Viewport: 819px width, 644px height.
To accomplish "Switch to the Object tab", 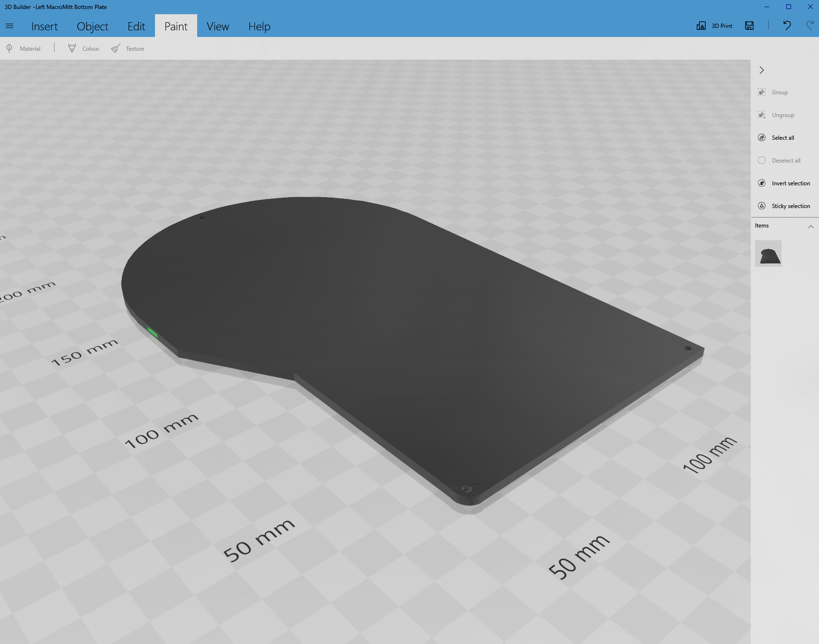I will 92,26.
